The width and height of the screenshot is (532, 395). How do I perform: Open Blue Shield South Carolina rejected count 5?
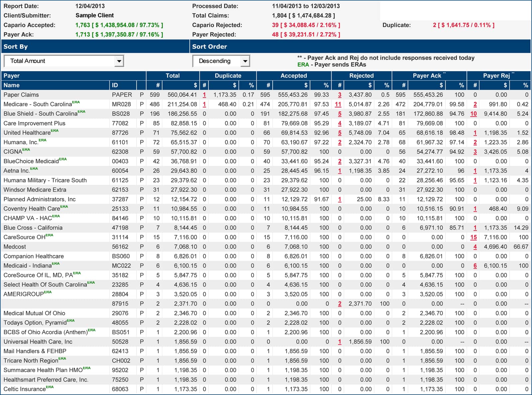coord(339,114)
